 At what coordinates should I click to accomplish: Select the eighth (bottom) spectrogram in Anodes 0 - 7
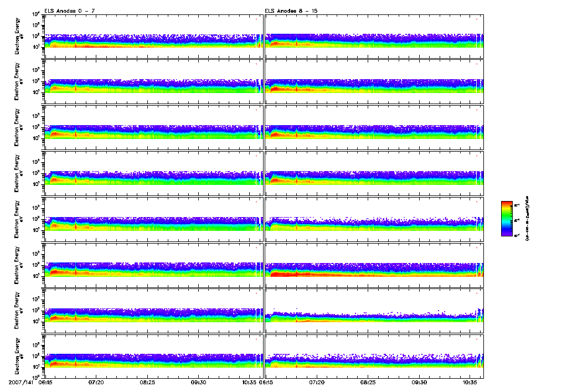click(154, 357)
